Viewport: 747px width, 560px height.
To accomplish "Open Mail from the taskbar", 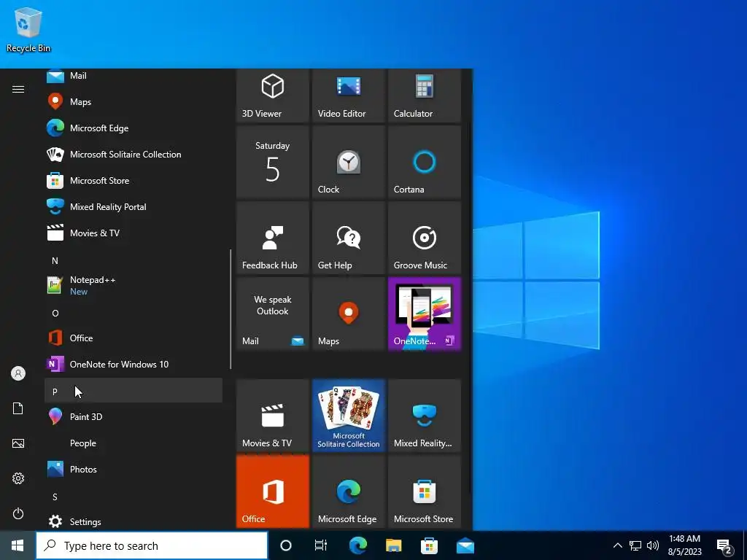I will point(465,545).
